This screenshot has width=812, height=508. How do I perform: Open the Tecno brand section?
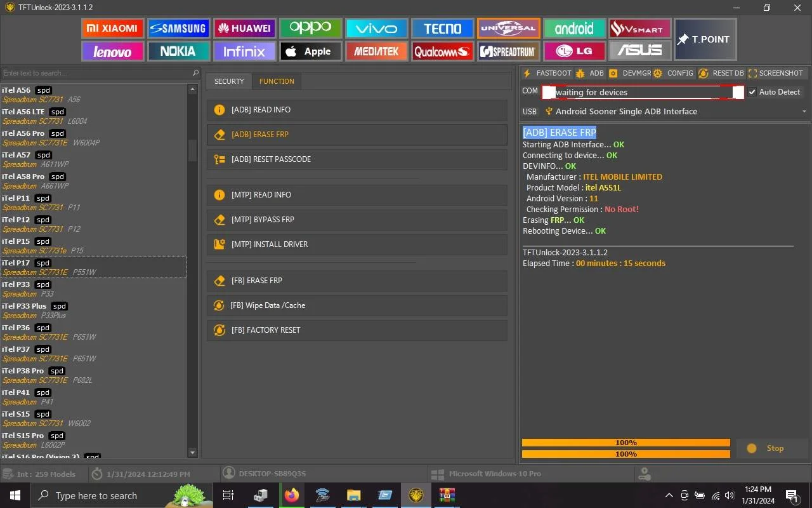[442, 29]
